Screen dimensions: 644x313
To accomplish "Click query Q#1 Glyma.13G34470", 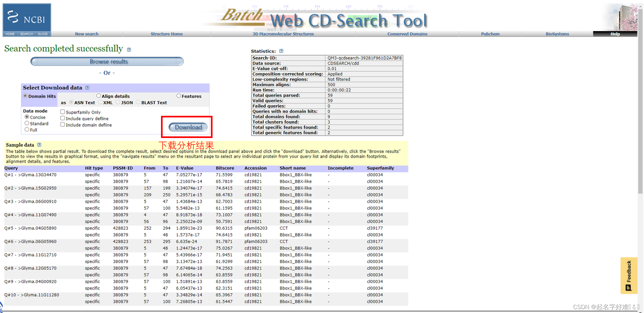I will (x=30, y=175).
